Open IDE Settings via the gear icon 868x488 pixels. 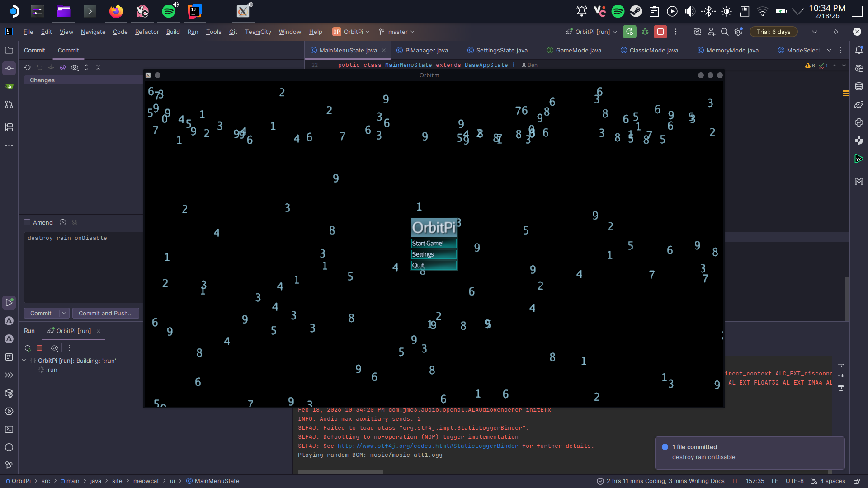coord(739,32)
